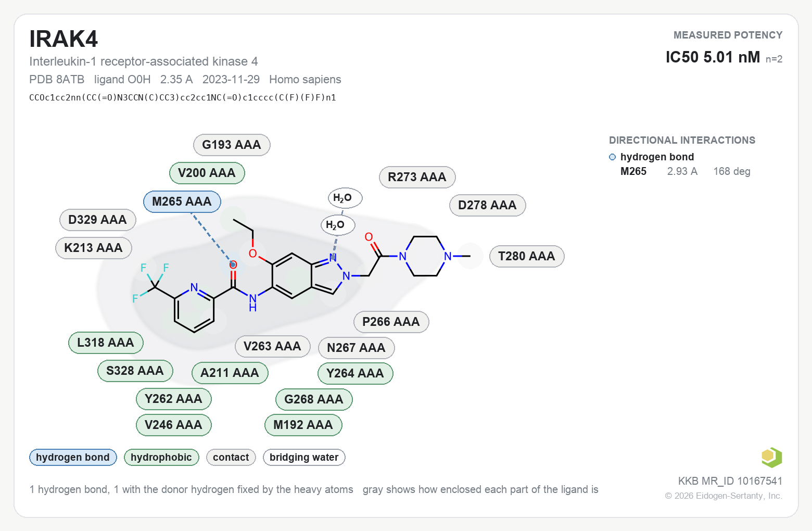Click the L318 AAA hydrophobic residue
812x531 pixels.
pyautogui.click(x=106, y=343)
